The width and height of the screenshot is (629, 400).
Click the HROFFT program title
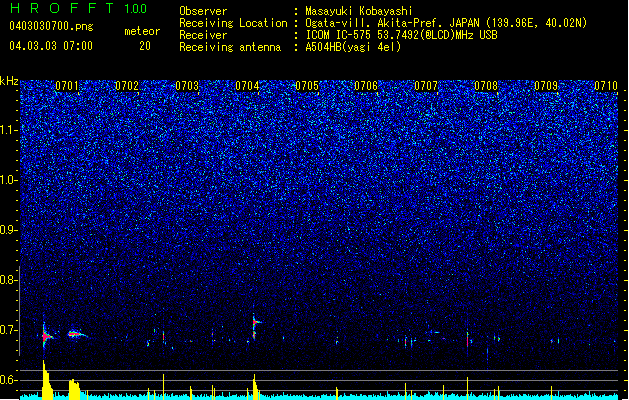click(x=62, y=8)
